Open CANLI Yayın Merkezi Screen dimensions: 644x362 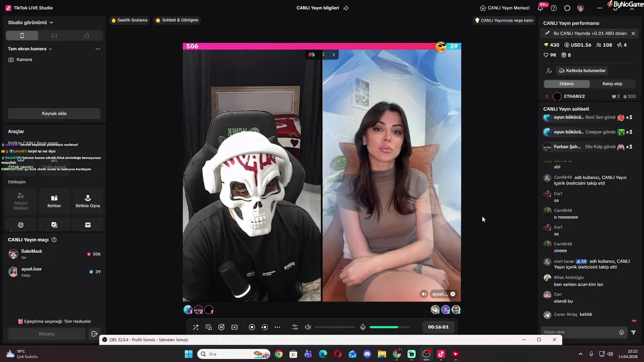[505, 8]
